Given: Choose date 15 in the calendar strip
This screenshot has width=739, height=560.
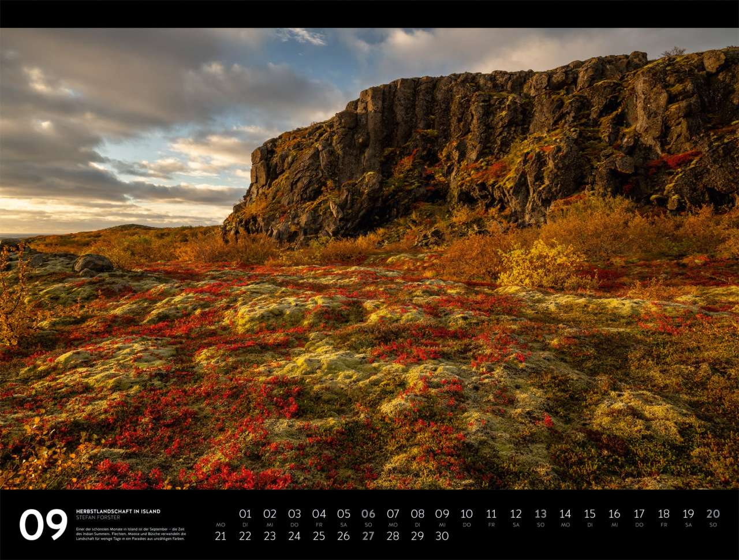Looking at the screenshot, I should 589,514.
